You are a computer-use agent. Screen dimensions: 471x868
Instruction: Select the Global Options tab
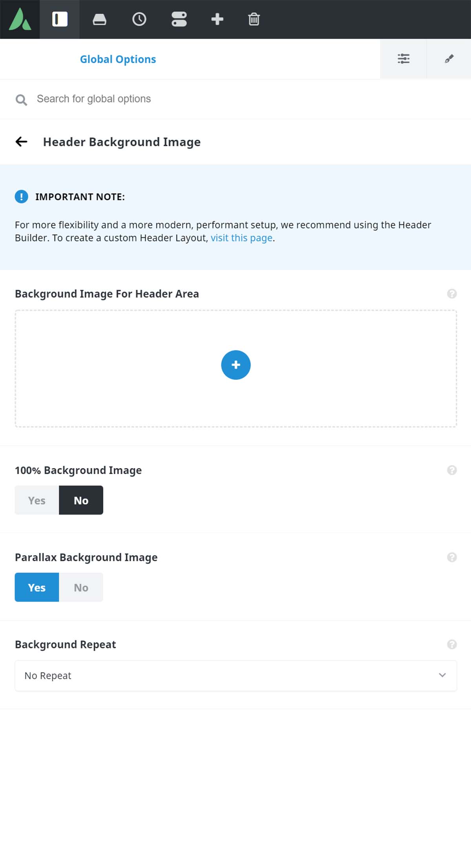[118, 59]
